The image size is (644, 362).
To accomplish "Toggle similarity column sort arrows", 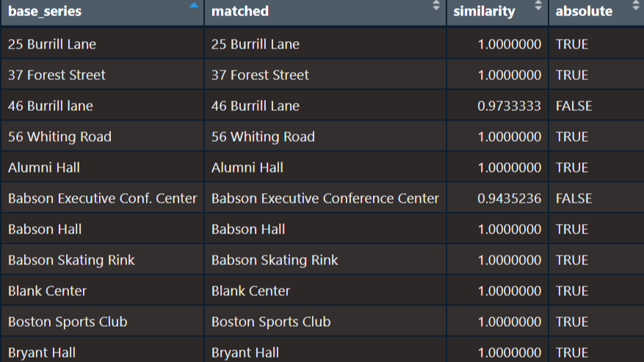I will (x=538, y=6).
